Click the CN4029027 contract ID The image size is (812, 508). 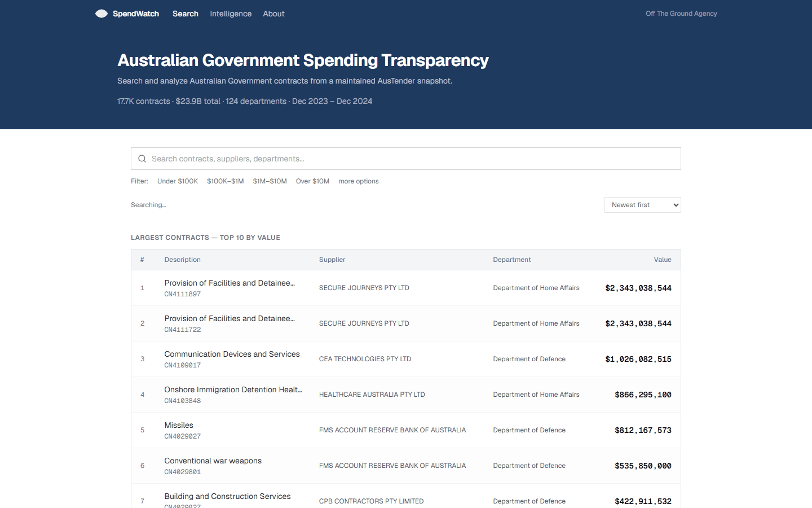(x=183, y=436)
